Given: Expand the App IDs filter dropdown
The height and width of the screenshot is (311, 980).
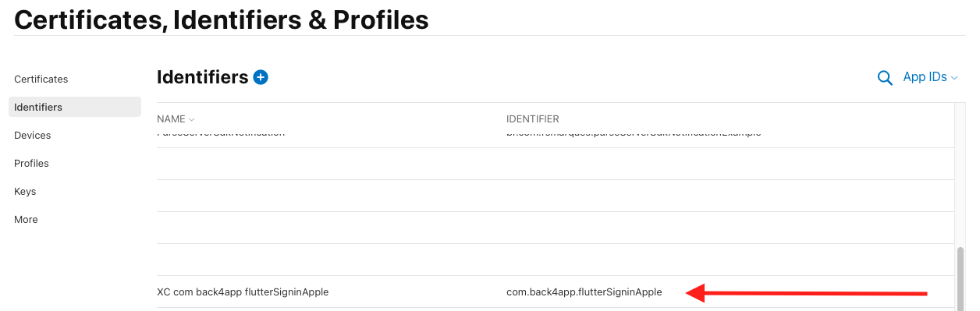Looking at the screenshot, I should (x=930, y=77).
